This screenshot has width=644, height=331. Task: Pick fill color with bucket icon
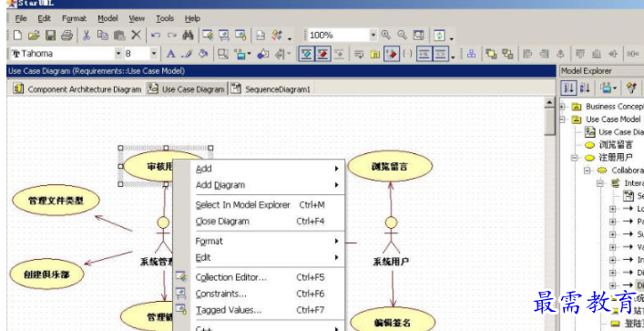203,54
